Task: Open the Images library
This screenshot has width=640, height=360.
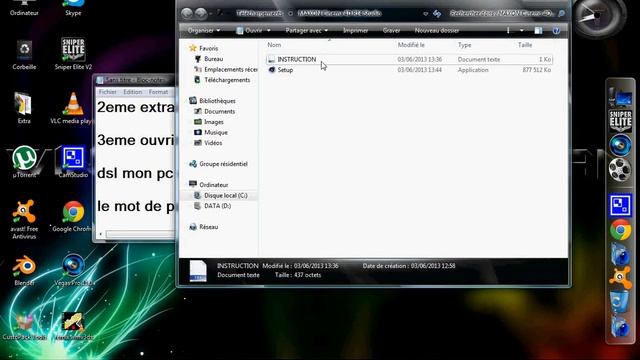Action: click(x=209, y=122)
